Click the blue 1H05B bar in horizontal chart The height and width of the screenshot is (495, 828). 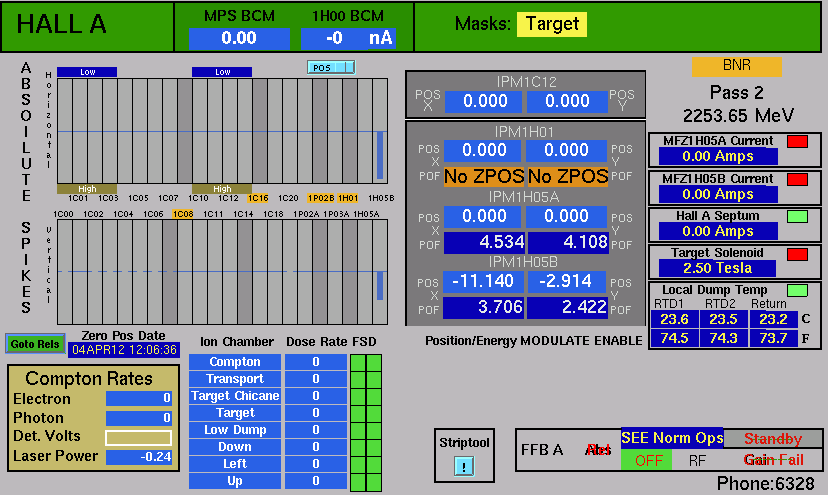[380, 155]
